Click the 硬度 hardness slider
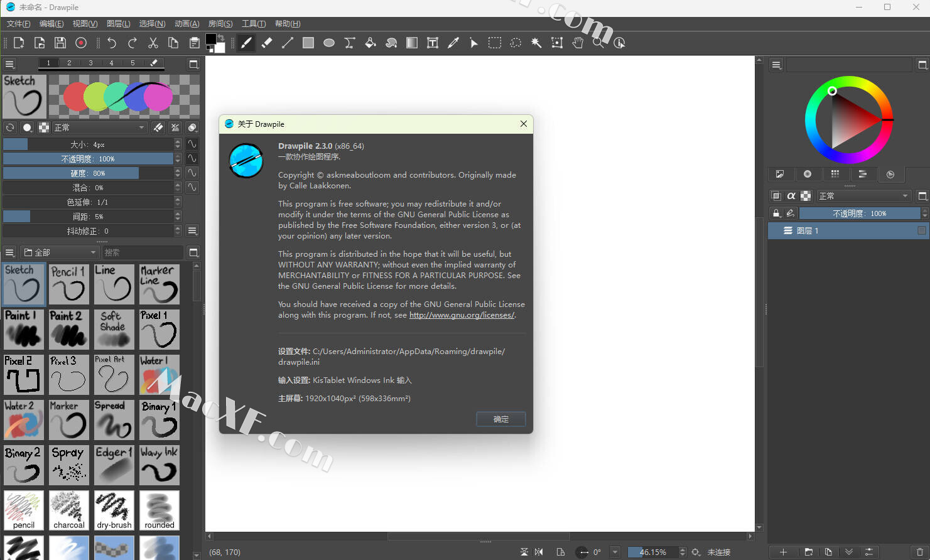This screenshot has width=930, height=560. (88, 173)
